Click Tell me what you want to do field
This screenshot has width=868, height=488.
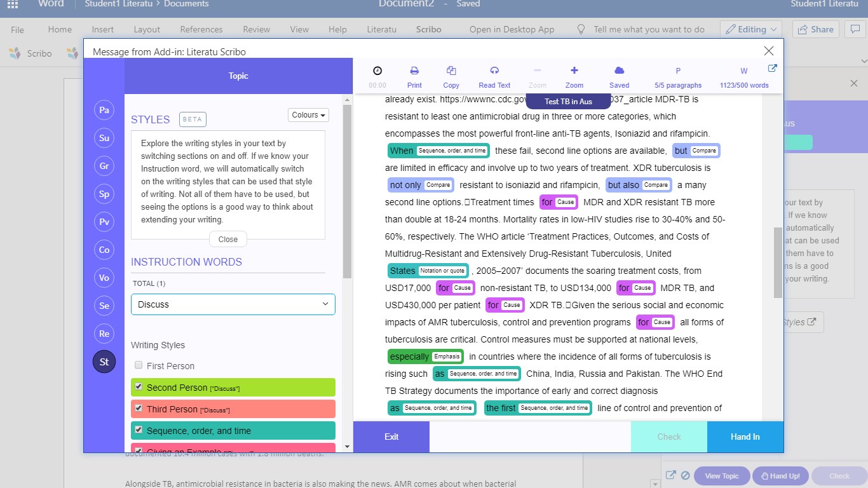pos(649,29)
